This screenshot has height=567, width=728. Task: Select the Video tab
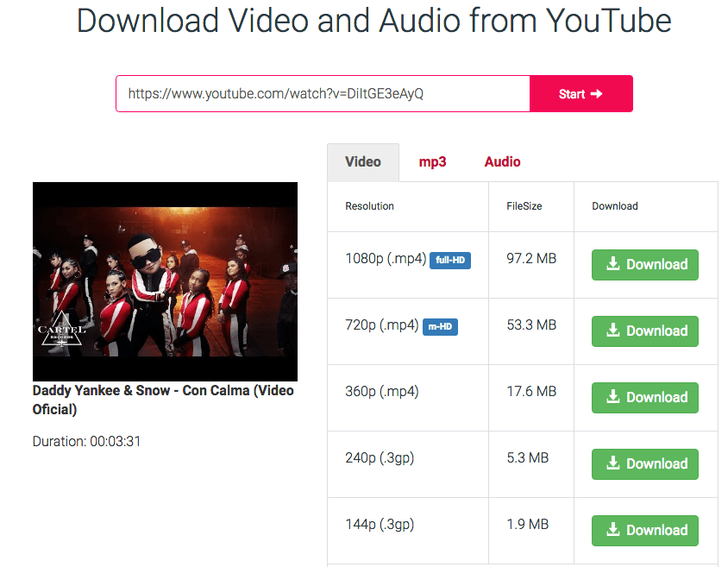point(363,162)
